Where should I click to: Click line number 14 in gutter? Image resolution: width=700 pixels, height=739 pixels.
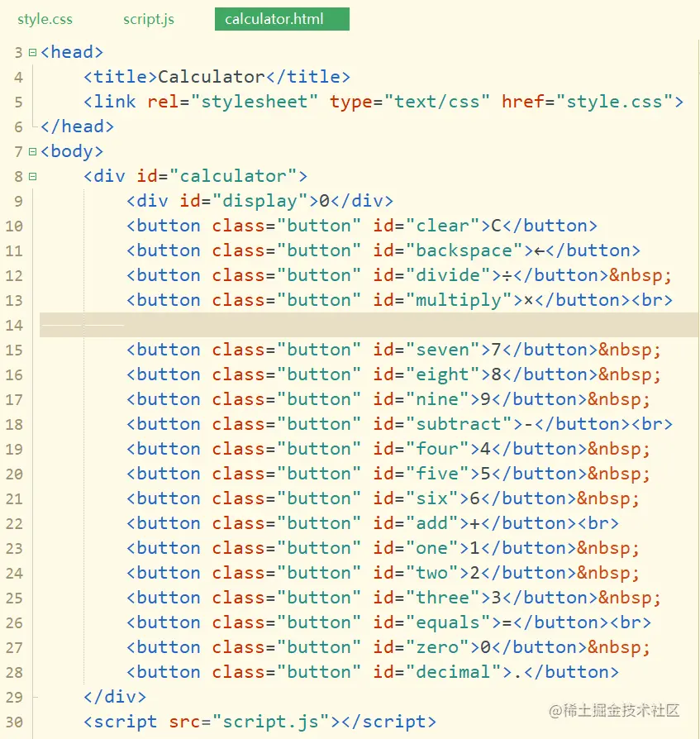pos(14,325)
